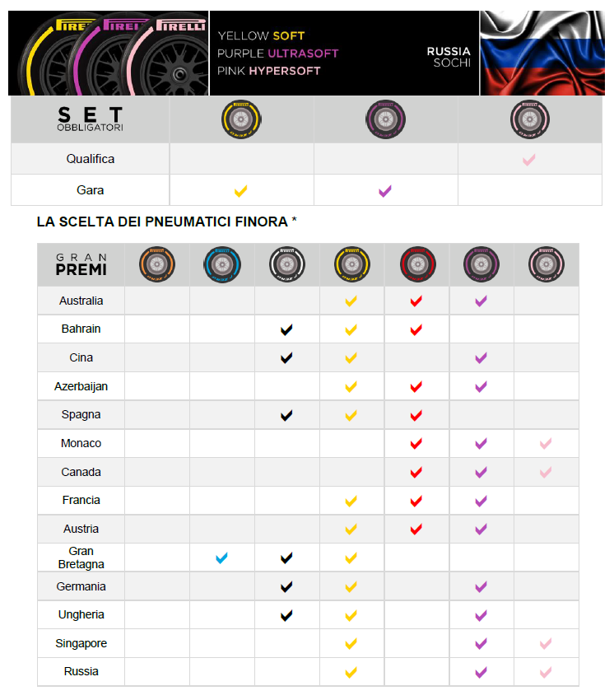
Task: Click the orange tire icon in Gran Premi header
Action: coord(157,264)
